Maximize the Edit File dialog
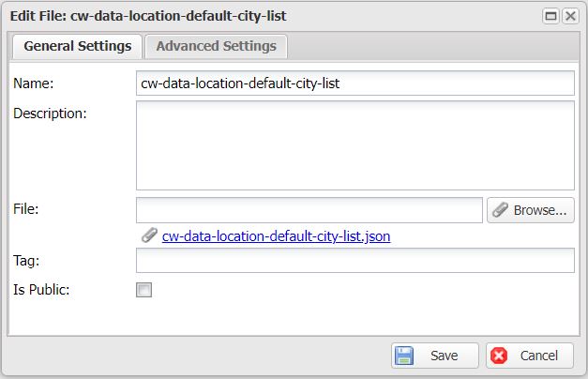This screenshot has width=588, height=379. [551, 16]
